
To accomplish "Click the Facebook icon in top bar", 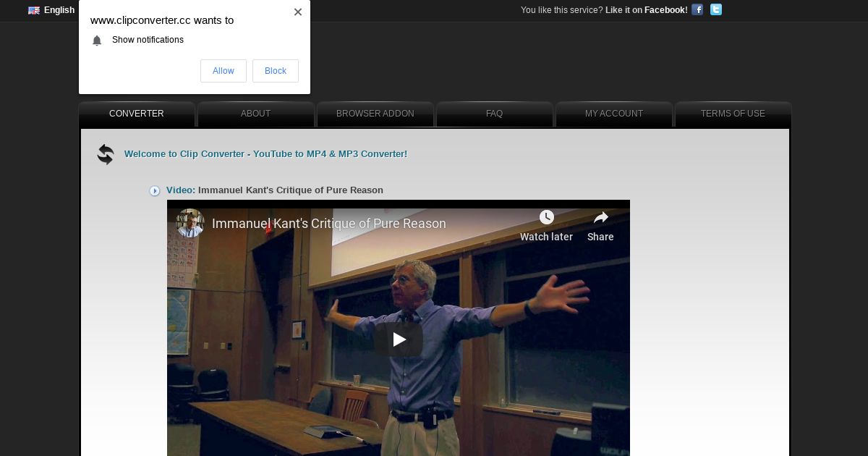I will point(697,9).
